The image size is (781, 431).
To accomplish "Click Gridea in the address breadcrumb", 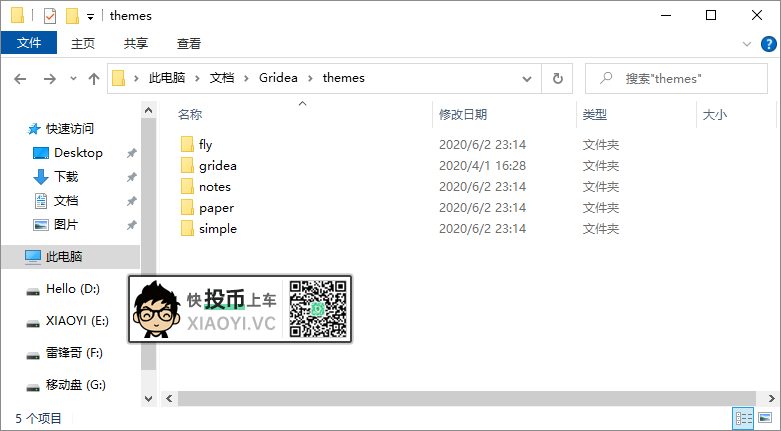I will coord(278,78).
